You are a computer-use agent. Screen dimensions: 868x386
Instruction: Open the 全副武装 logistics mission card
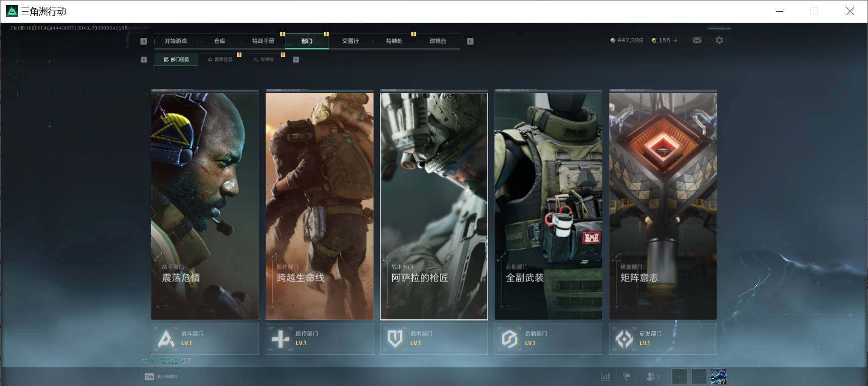(548, 205)
